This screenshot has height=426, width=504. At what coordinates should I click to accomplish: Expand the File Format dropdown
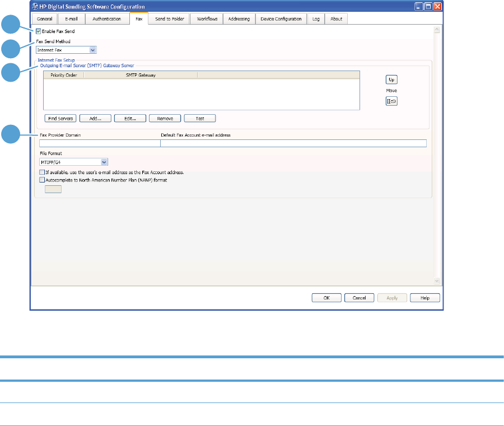[x=73, y=162]
